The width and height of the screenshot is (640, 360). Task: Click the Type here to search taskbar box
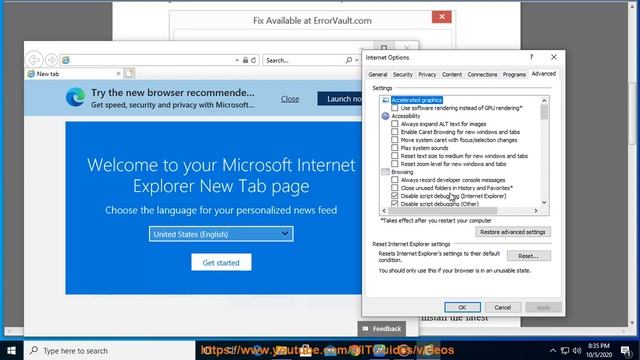click(x=109, y=350)
